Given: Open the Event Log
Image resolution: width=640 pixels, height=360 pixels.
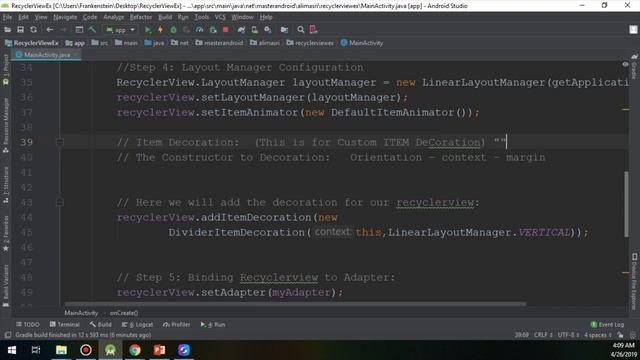Looking at the screenshot, I should pos(607,324).
